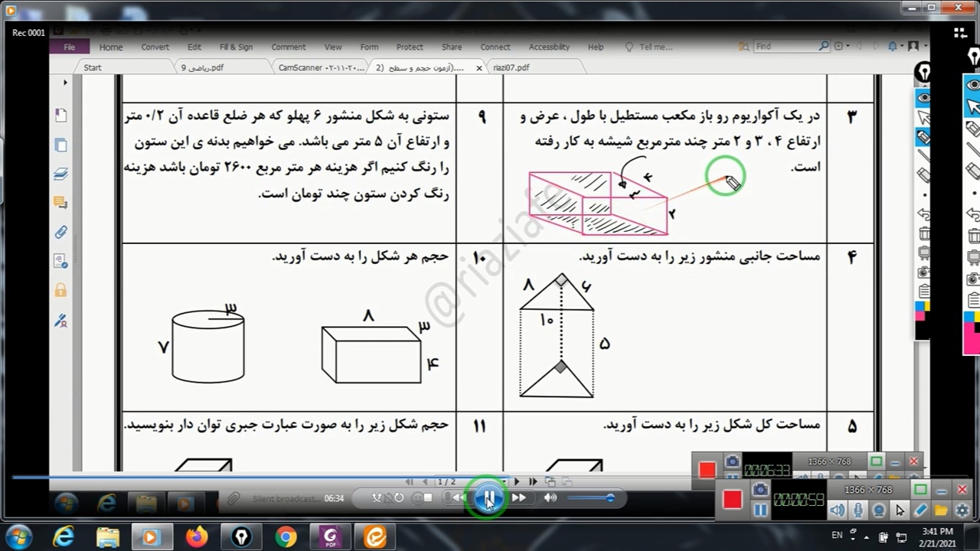The image size is (980, 551).
Task: Mute the media player volume
Action: (550, 498)
